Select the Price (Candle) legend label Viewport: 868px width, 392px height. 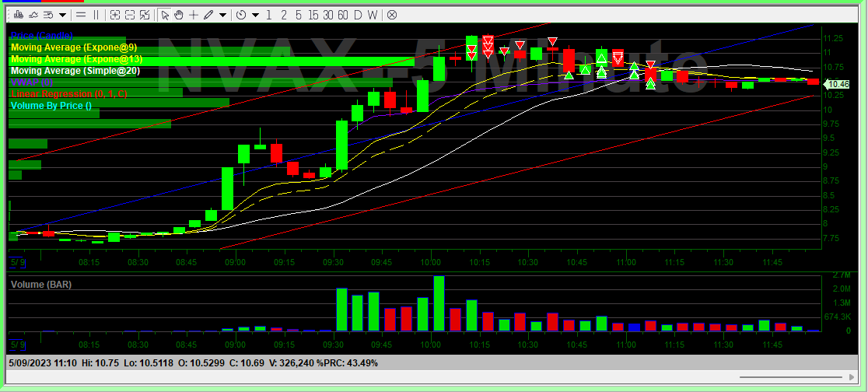tap(42, 36)
